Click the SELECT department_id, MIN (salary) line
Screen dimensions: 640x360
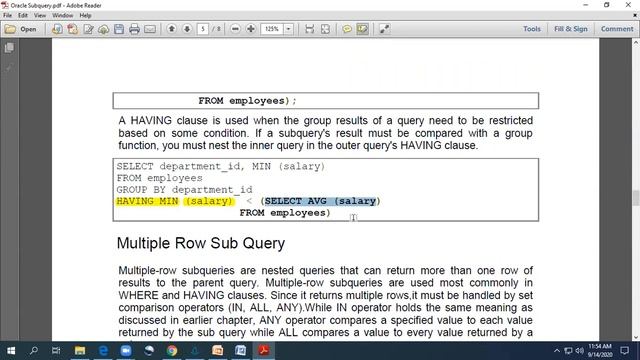(x=221, y=167)
